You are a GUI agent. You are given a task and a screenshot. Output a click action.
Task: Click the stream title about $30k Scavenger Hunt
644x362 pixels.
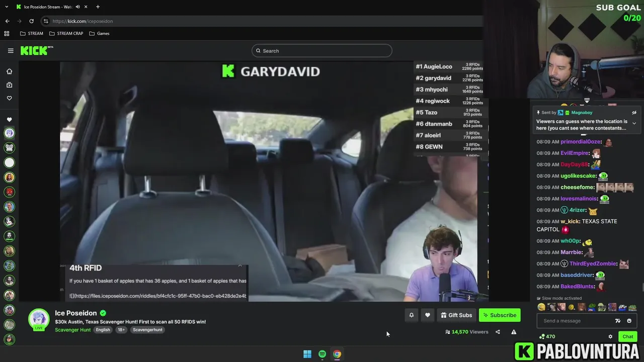coord(130,322)
